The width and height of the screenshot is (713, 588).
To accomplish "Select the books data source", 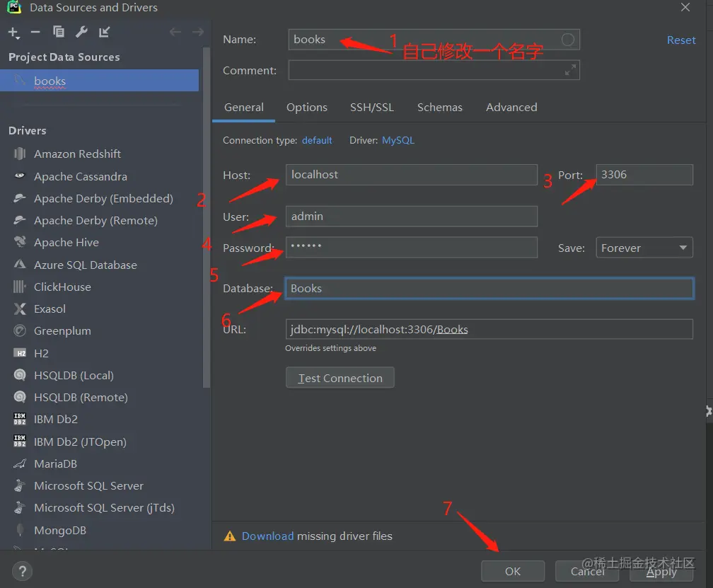I will [x=99, y=81].
